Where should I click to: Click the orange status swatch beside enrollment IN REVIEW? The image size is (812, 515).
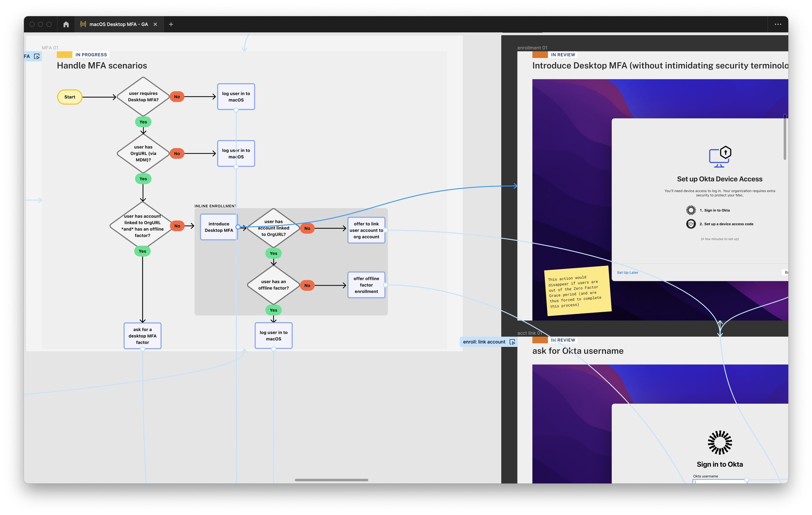(540, 55)
